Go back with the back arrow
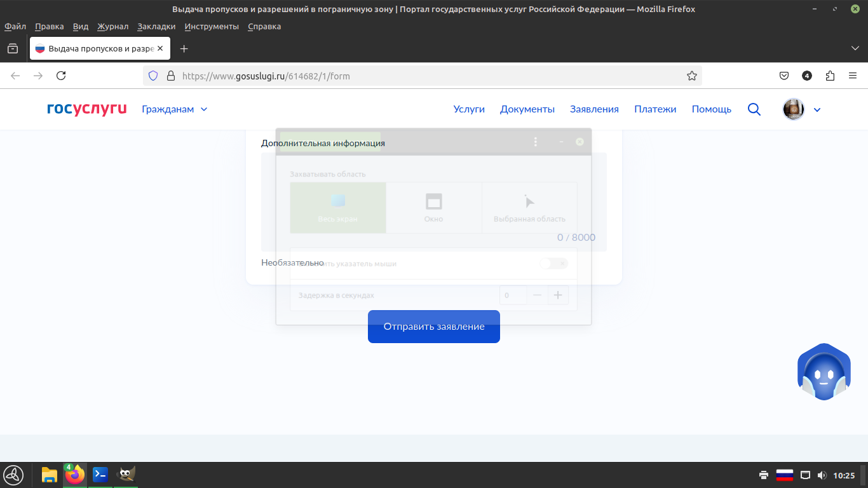The width and height of the screenshot is (868, 488). point(15,76)
